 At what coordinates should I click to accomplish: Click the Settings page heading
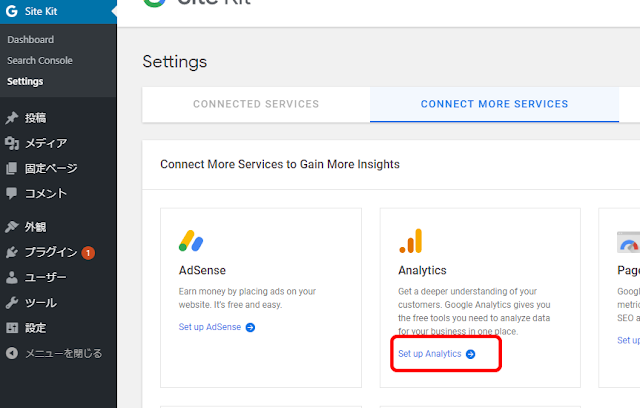pyautogui.click(x=175, y=62)
